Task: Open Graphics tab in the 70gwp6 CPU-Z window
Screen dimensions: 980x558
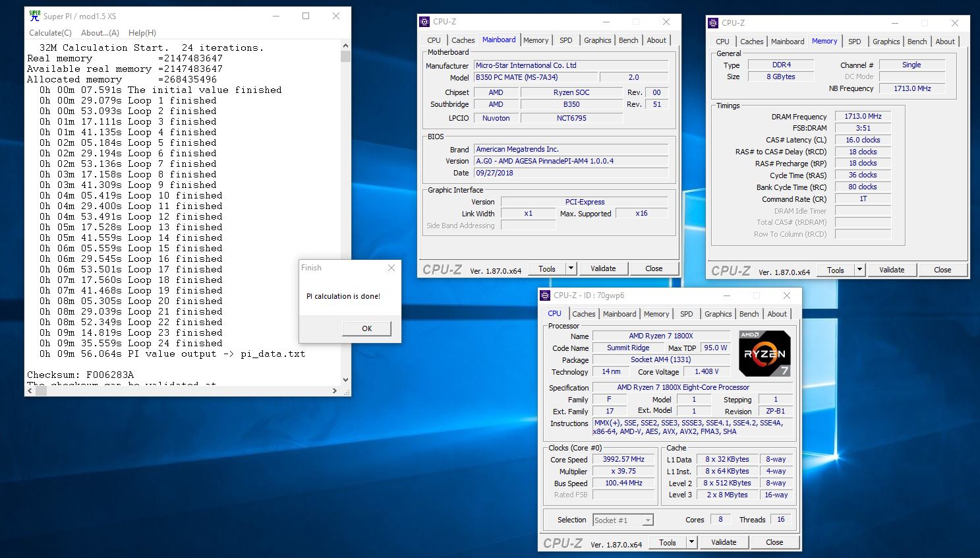Action: 718,314
